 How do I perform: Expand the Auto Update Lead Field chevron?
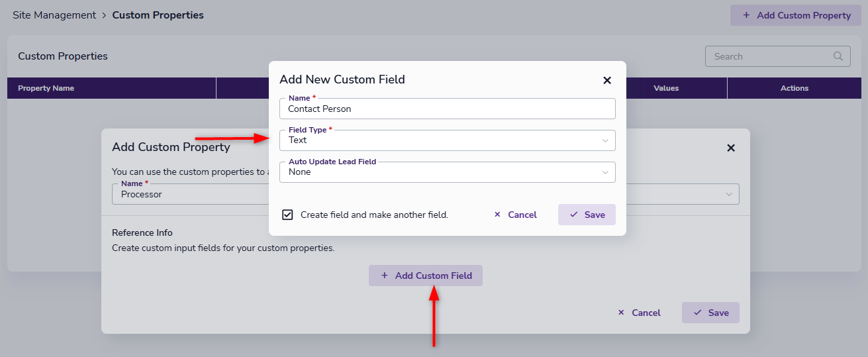(604, 172)
